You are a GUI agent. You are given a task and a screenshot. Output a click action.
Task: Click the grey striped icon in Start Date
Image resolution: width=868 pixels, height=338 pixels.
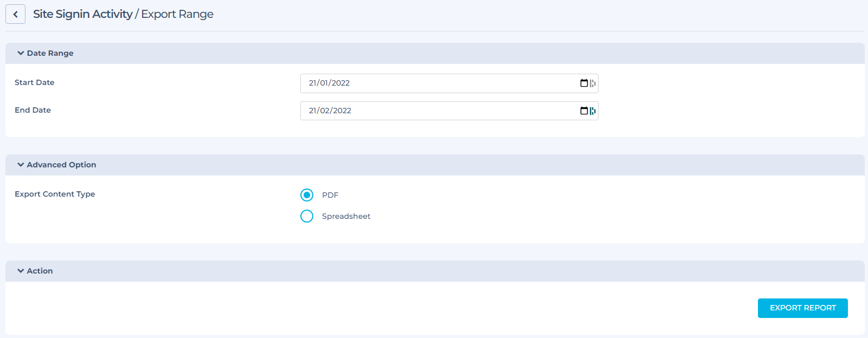(x=593, y=83)
